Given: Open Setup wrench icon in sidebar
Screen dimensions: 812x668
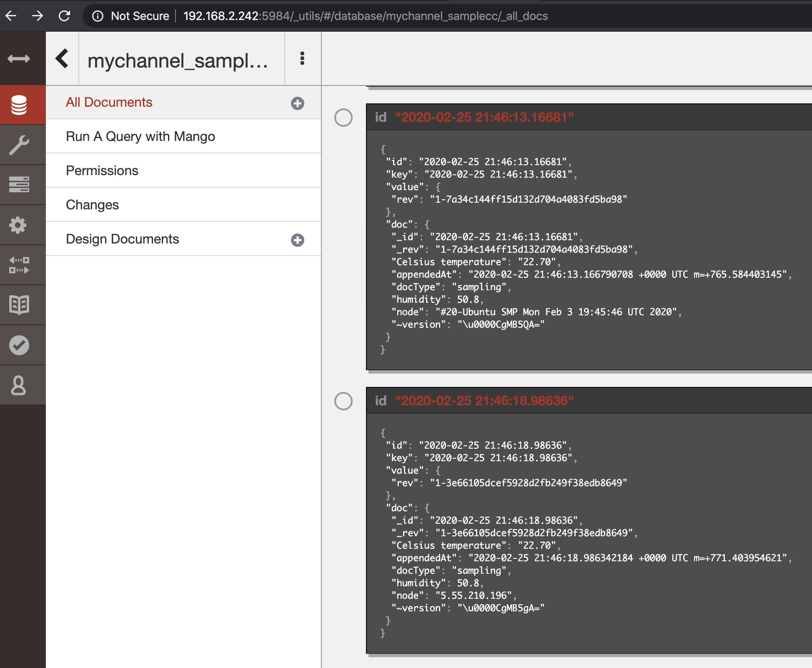Looking at the screenshot, I should (19, 145).
